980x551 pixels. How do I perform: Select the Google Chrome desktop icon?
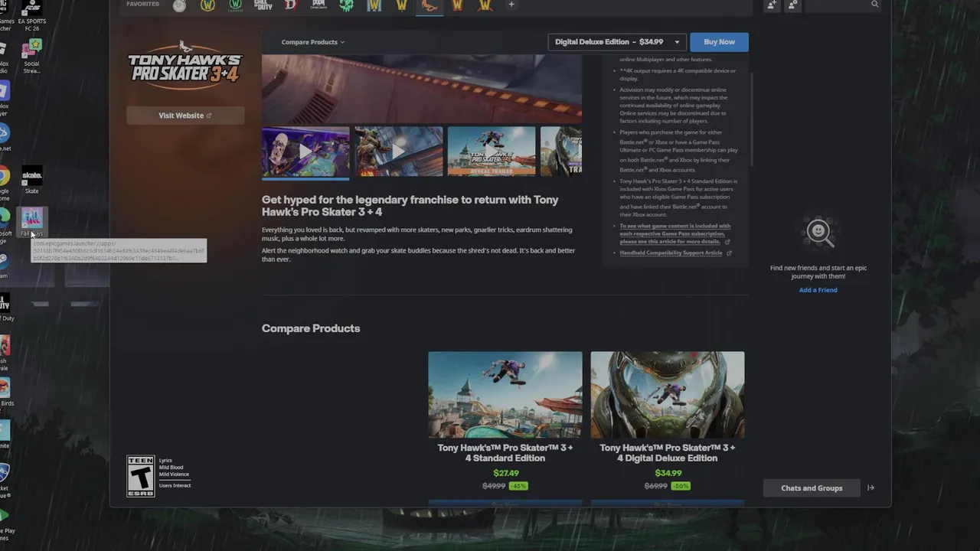click(x=4, y=182)
